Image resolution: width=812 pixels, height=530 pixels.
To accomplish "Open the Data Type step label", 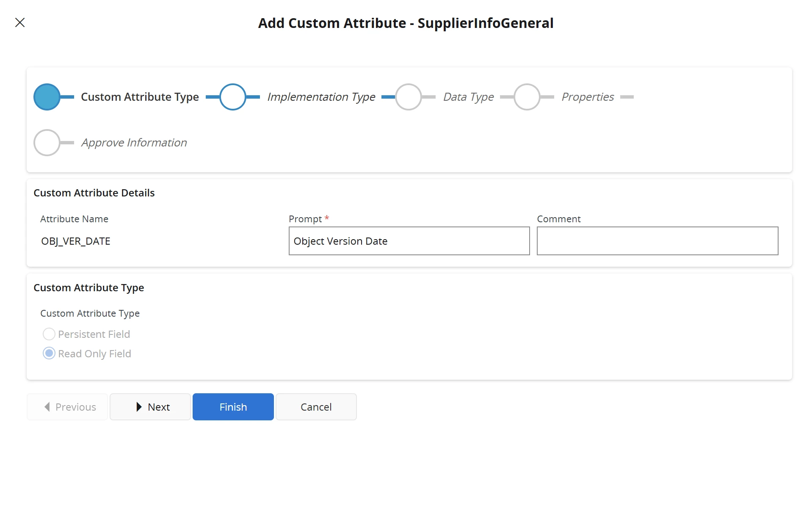I will pos(468,97).
